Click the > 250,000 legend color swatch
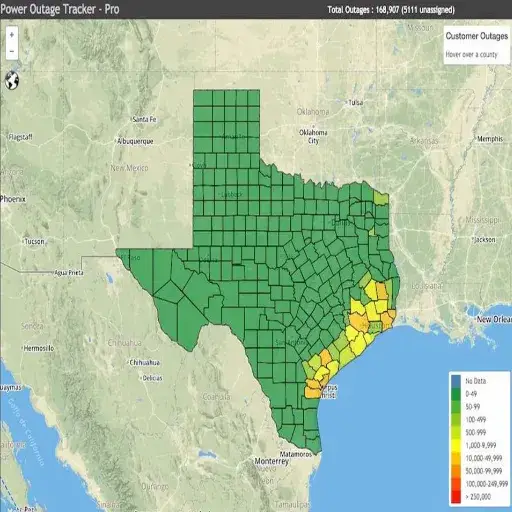 pyautogui.click(x=456, y=497)
